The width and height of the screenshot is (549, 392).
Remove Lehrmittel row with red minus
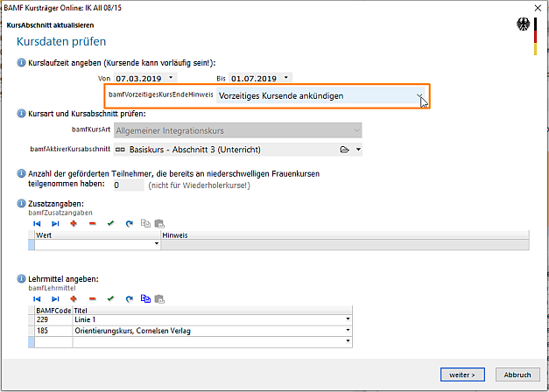click(x=93, y=299)
